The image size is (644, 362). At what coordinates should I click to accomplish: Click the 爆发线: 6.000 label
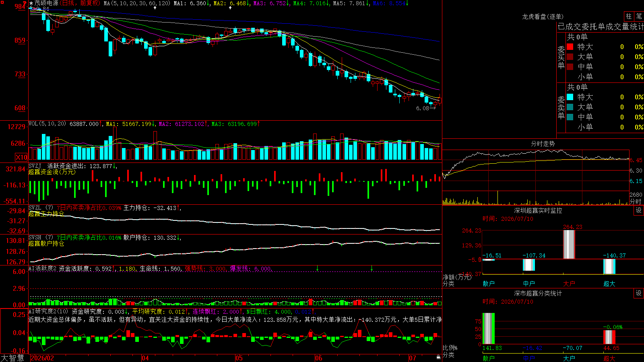tap(251, 268)
